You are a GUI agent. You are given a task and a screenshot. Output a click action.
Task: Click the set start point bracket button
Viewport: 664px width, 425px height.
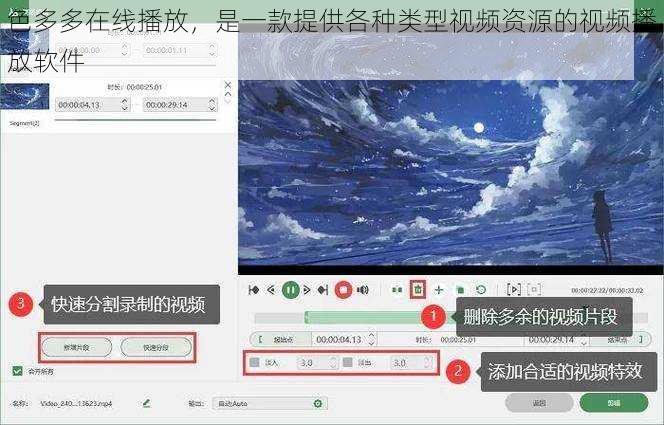[x=280, y=339]
